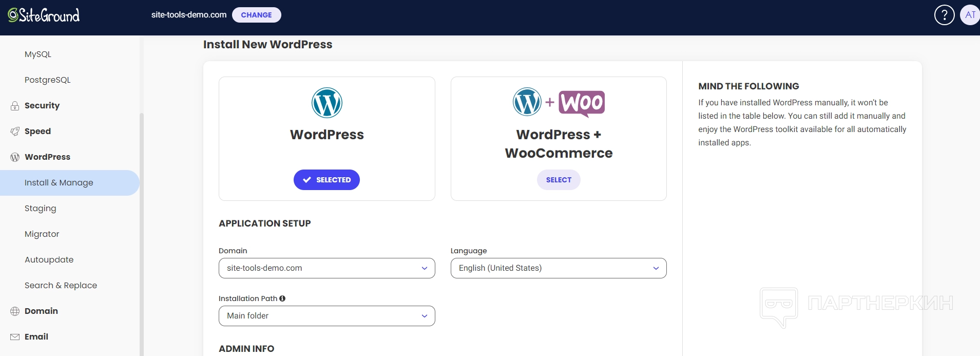This screenshot has width=980, height=356.
Task: Click the ADMIN INFO heading
Action: 246,349
